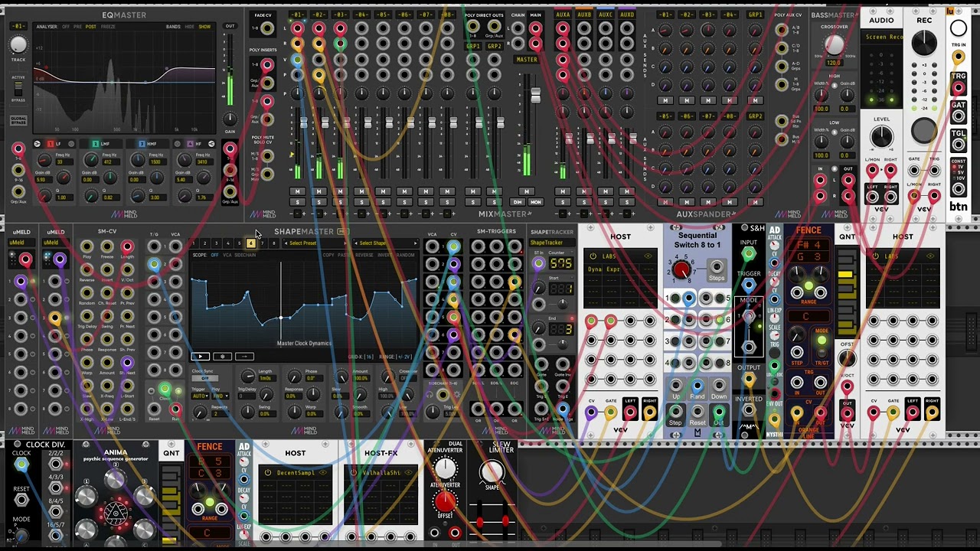Click the ShapeMaster RANDOM button
This screenshot has width=980, height=551.
(x=406, y=255)
